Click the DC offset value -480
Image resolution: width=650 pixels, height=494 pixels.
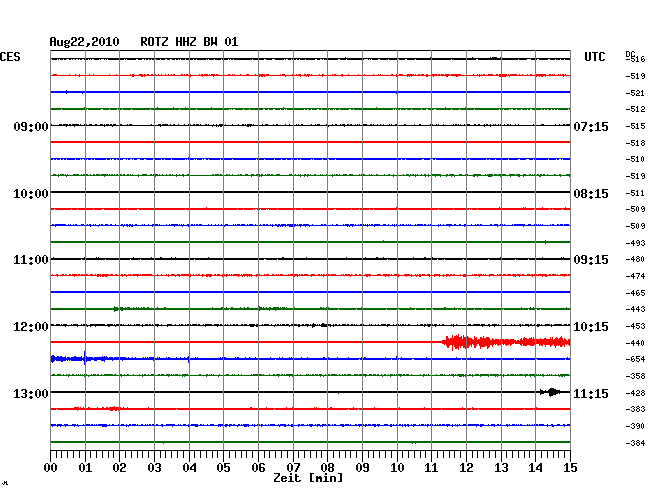pos(635,259)
